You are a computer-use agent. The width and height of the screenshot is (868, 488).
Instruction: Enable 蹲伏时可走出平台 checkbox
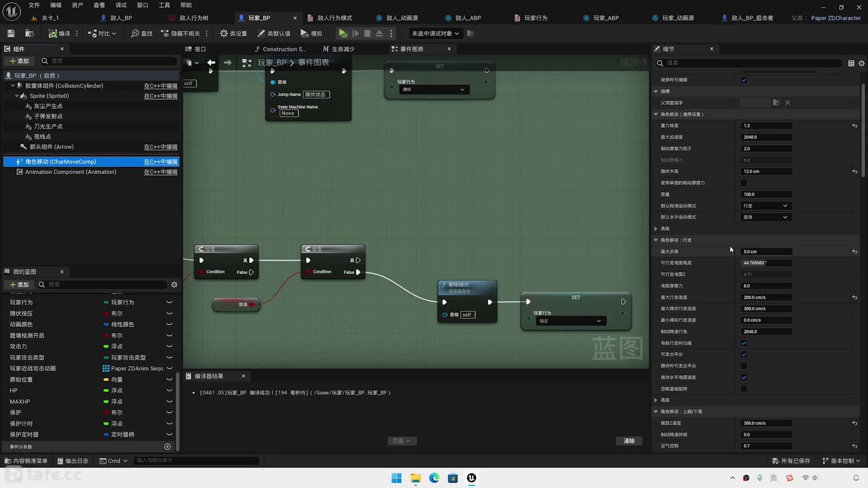point(744,366)
